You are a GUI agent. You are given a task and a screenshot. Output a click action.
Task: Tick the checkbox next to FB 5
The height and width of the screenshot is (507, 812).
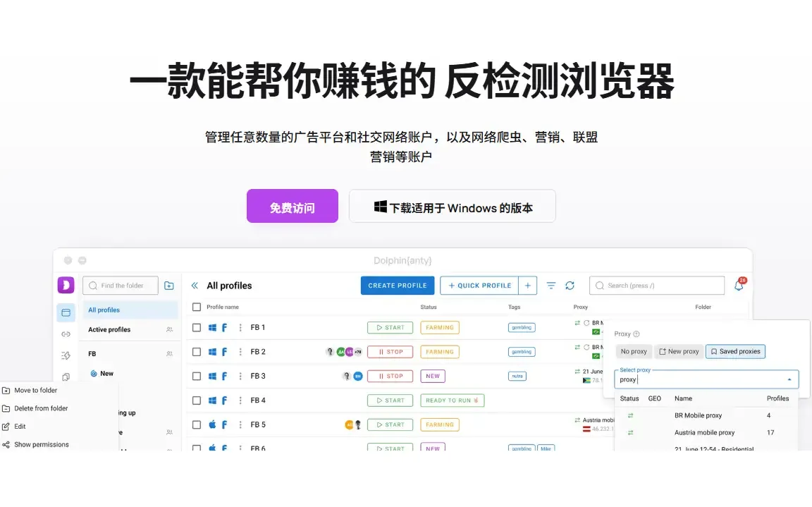tap(197, 424)
